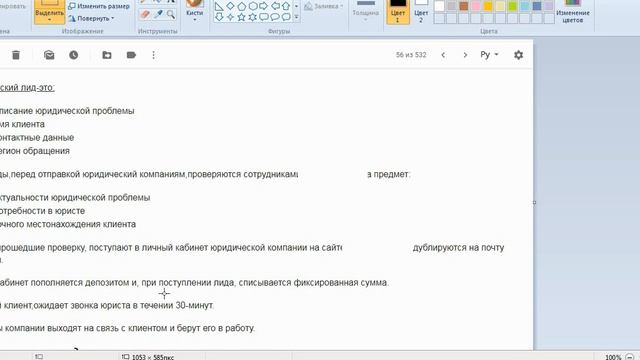Image resolution: width=640 pixels, height=360 pixels.
Task: Choose the hexagon shape
Action: (253, 6)
